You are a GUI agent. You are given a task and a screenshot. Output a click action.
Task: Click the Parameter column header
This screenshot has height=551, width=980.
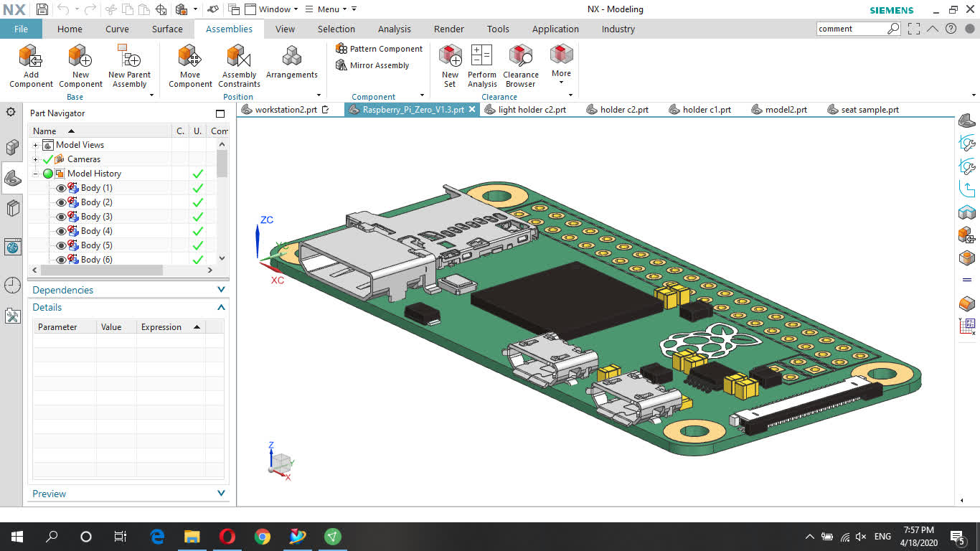(65, 327)
